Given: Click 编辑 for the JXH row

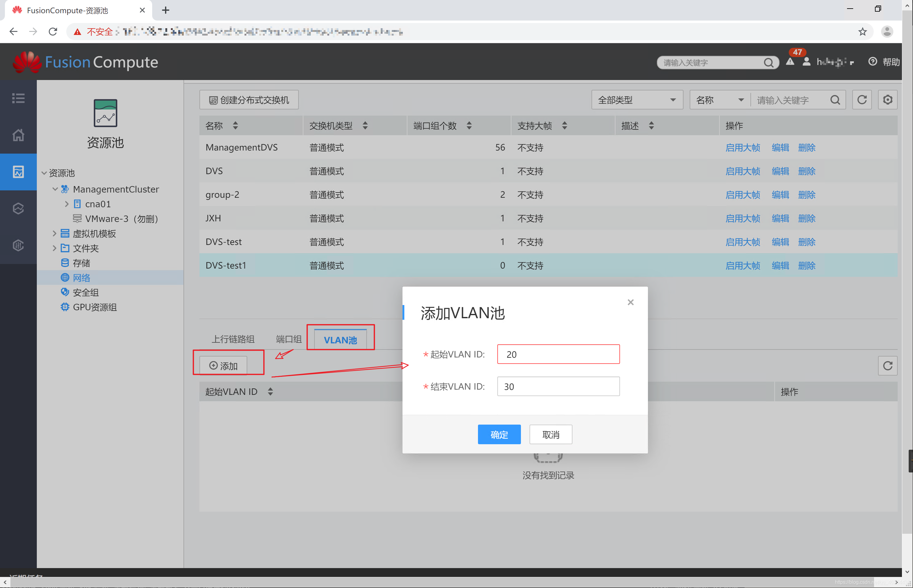Looking at the screenshot, I should click(x=780, y=218).
